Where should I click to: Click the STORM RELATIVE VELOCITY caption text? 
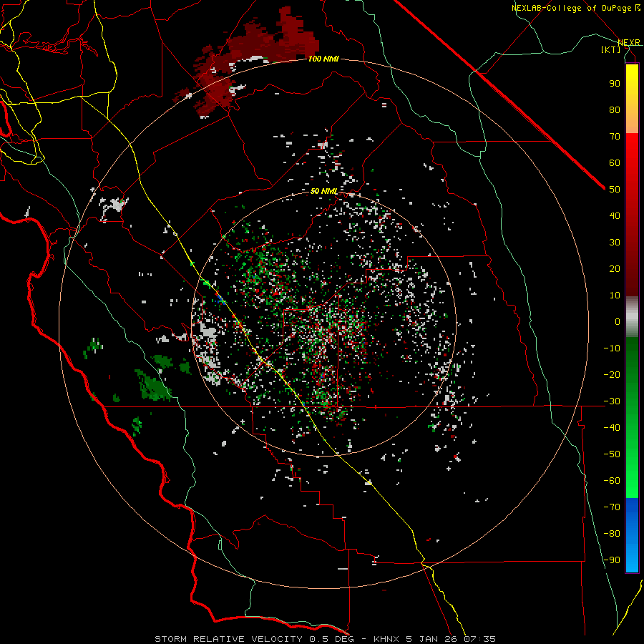(x=228, y=639)
